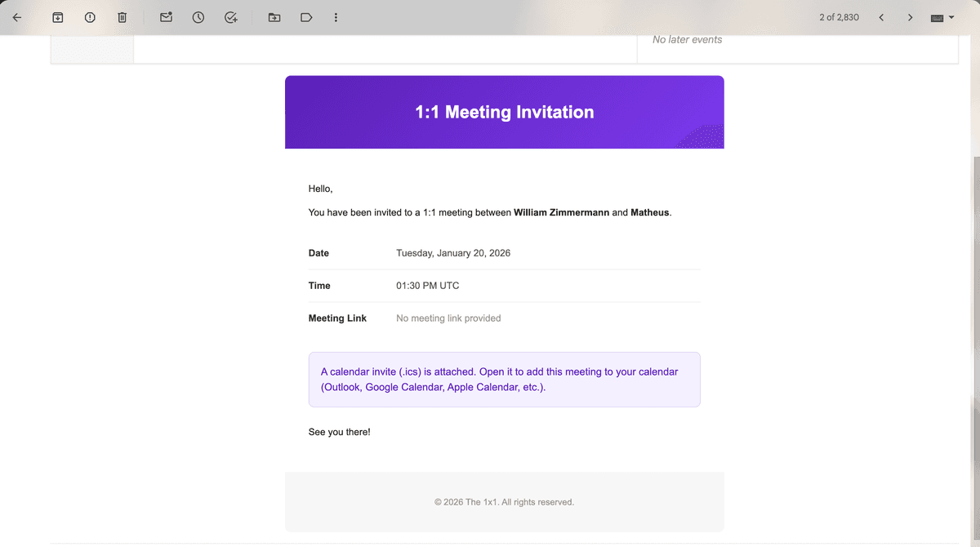The image size is (980, 547).
Task: Click the snooze clock icon
Action: tap(198, 16)
